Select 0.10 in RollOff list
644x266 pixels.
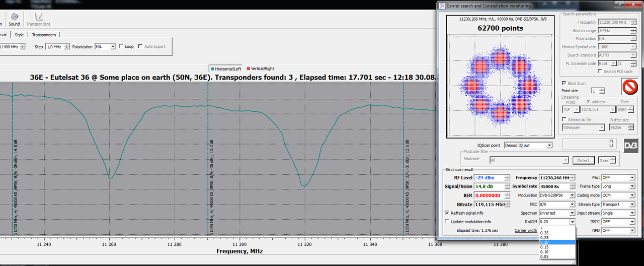pyautogui.click(x=557, y=252)
